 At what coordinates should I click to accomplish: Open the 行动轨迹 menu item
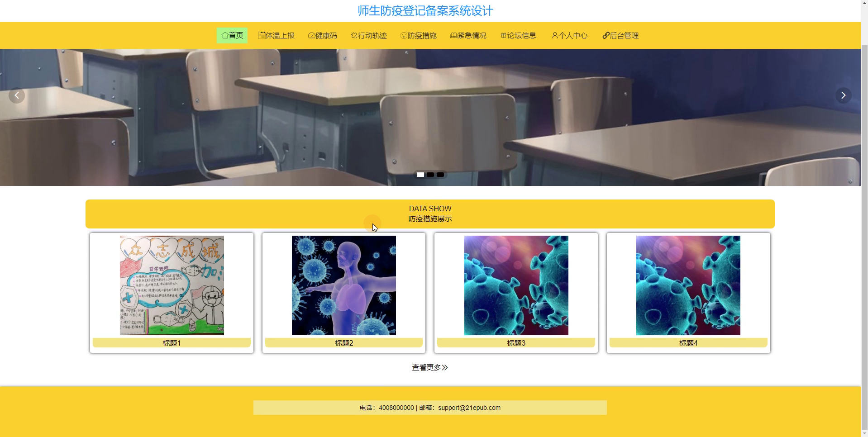(369, 35)
